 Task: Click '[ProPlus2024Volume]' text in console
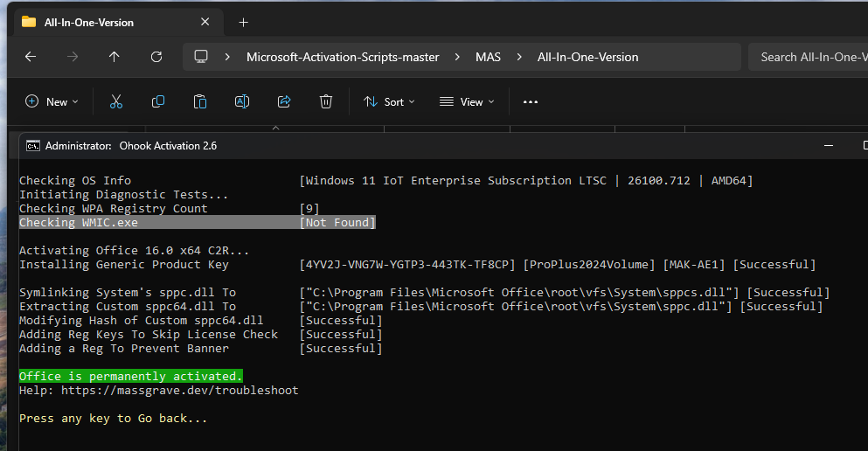589,265
